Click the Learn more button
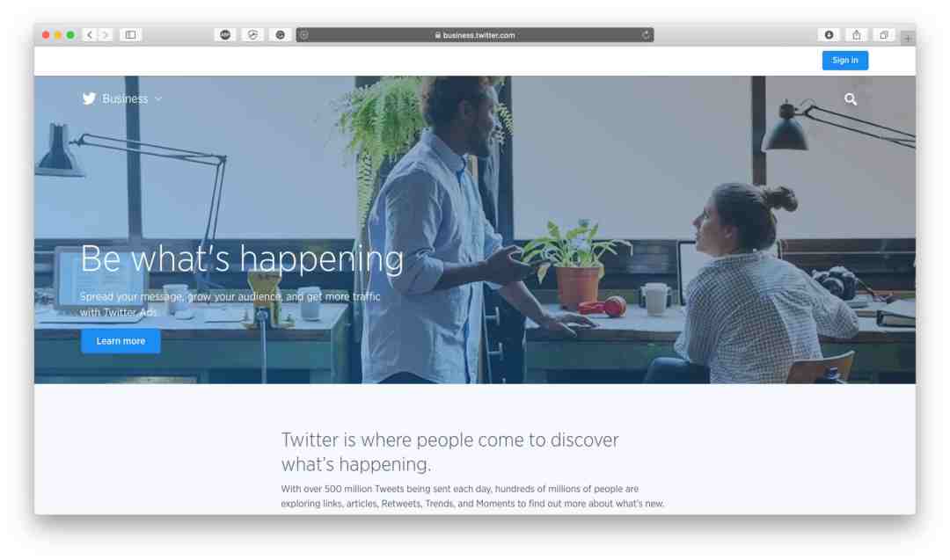 point(121,341)
